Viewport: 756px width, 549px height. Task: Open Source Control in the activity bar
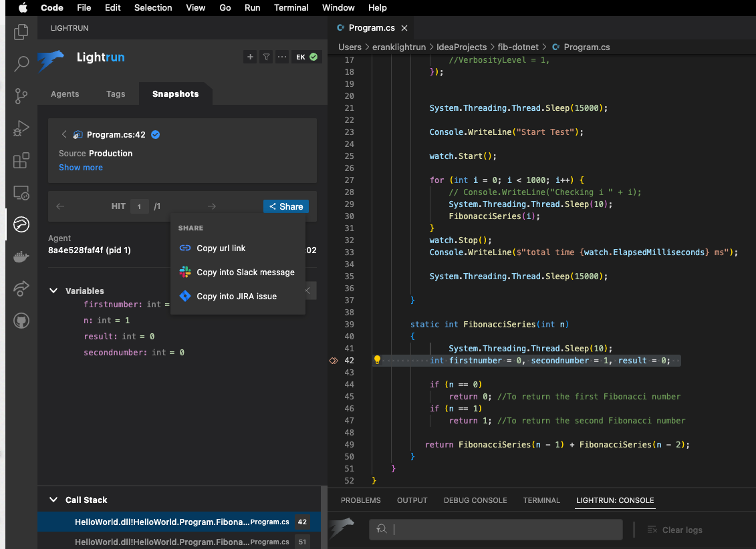coord(21,96)
